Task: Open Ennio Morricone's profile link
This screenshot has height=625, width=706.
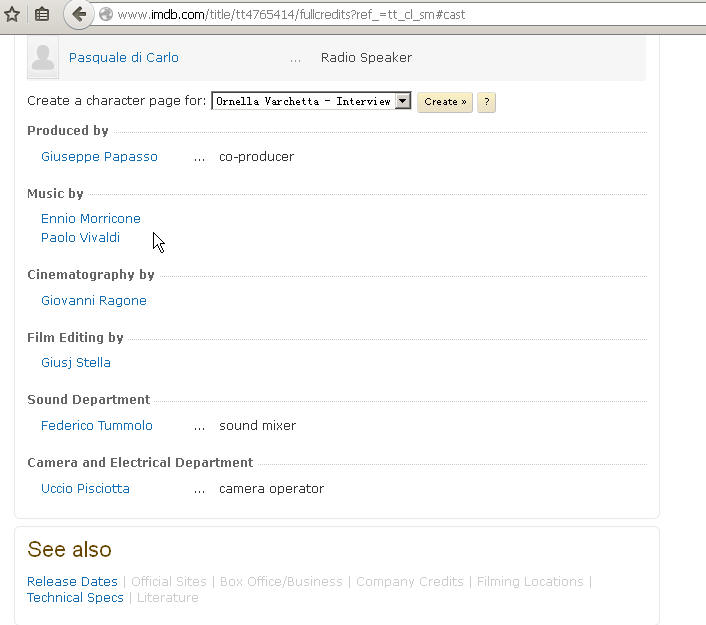Action: click(91, 218)
